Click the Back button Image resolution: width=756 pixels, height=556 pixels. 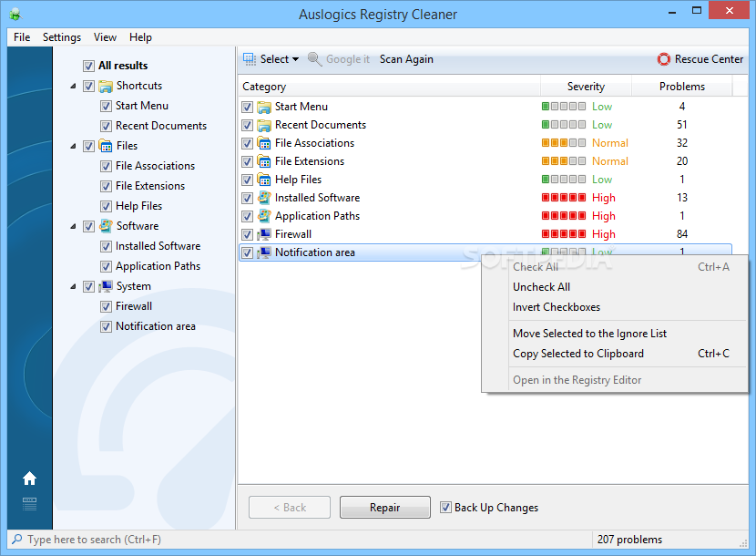(x=290, y=508)
